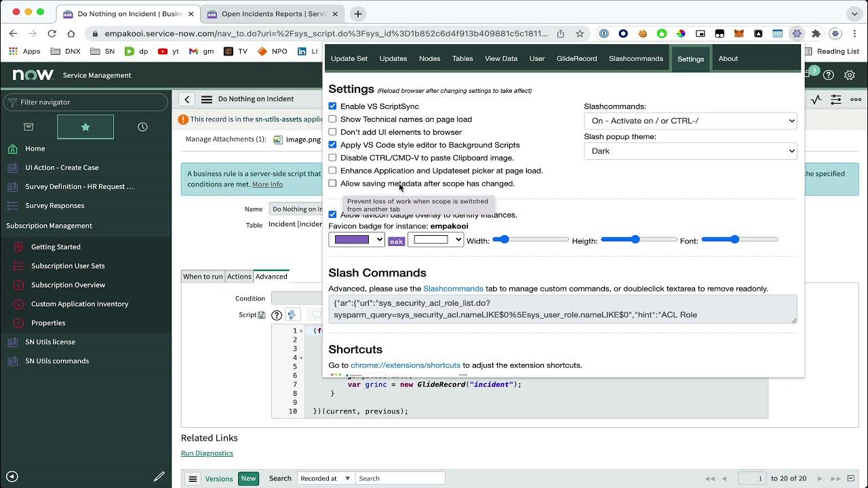This screenshot has height=488, width=868.
Task: Adjust the favicon Heigth slider
Action: click(639, 239)
